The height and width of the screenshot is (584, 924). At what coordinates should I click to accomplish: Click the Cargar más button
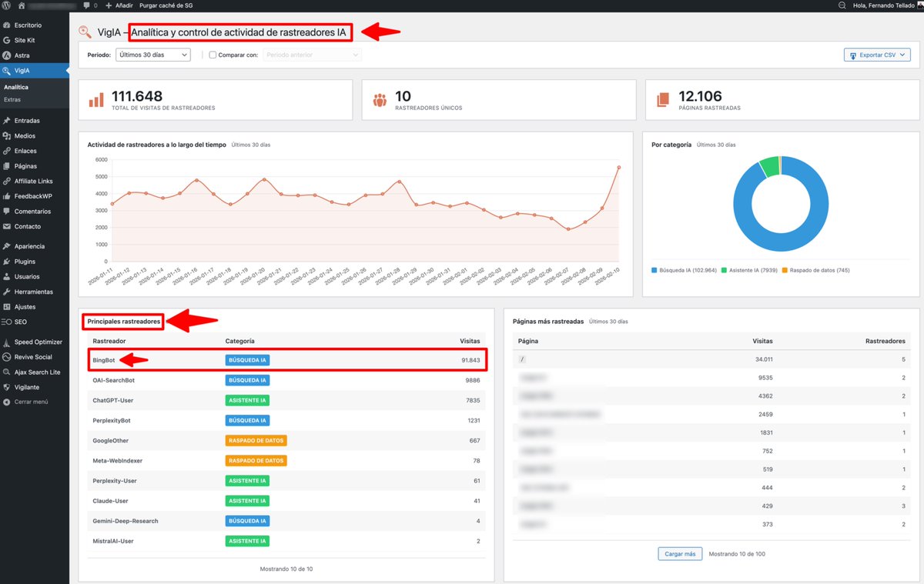click(680, 553)
